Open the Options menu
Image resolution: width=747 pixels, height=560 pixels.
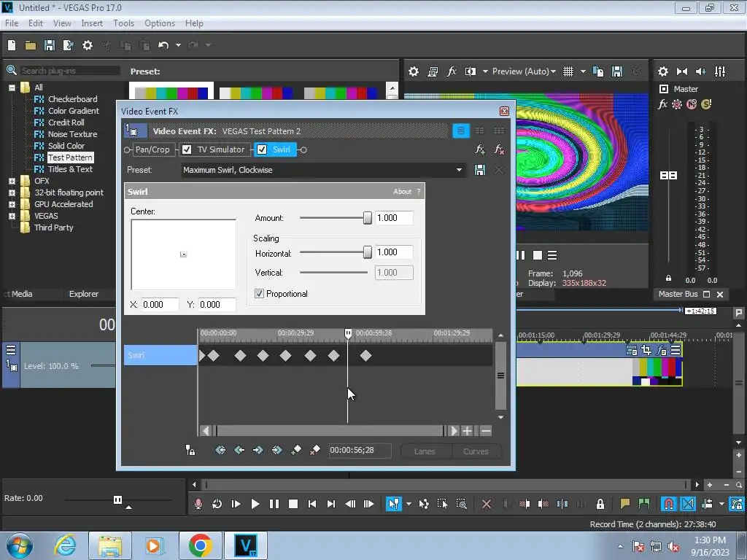(160, 23)
